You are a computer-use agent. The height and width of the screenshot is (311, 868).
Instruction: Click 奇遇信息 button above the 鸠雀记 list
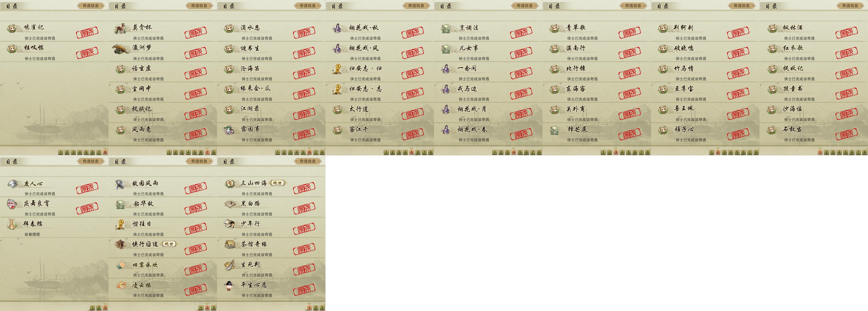coord(91,6)
